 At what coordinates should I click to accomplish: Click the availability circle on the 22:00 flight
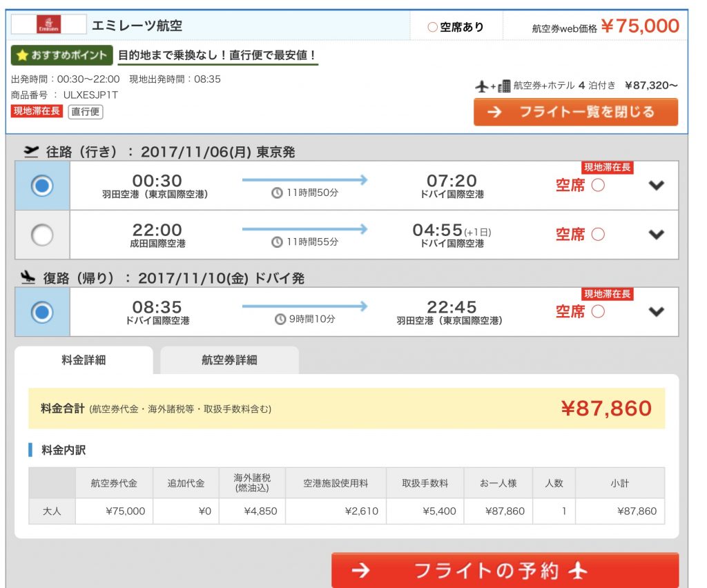coord(598,234)
